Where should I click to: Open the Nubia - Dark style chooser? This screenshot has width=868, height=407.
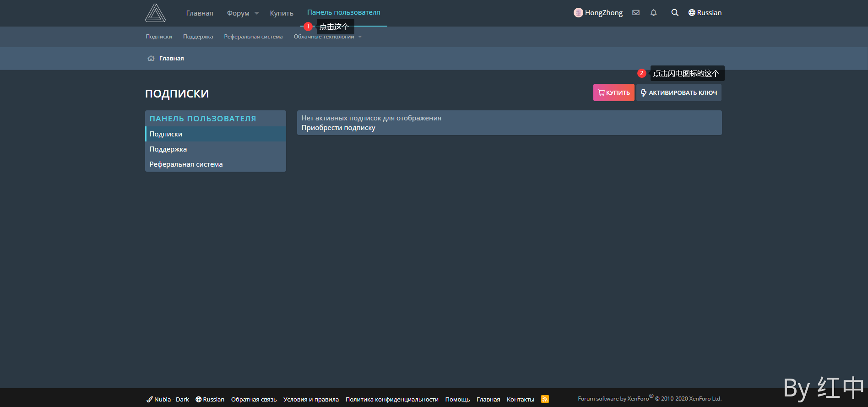(168, 399)
